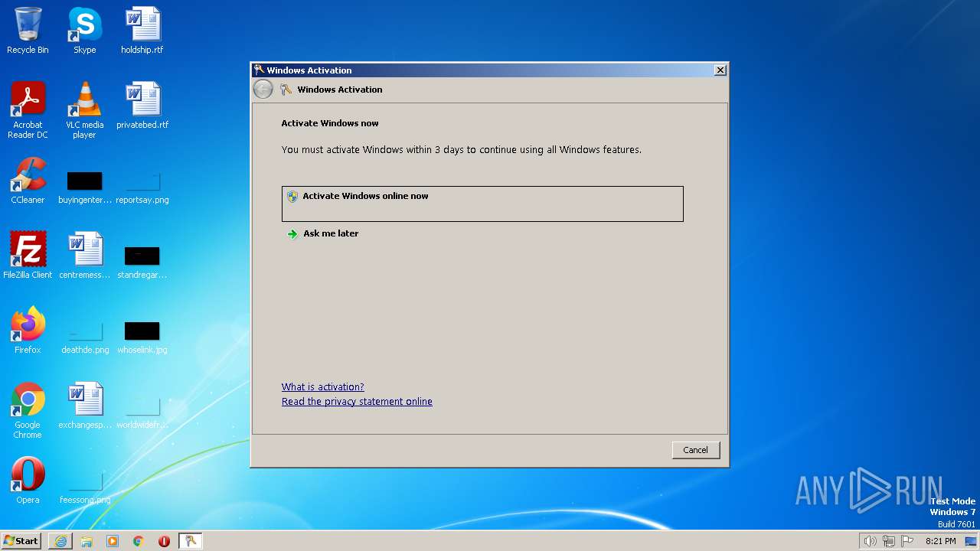
Task: Launch Opera desktop shortcut
Action: tap(28, 481)
